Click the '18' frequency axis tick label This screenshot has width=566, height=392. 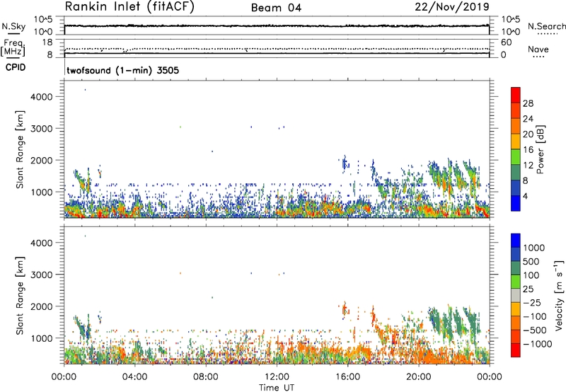coord(47,42)
